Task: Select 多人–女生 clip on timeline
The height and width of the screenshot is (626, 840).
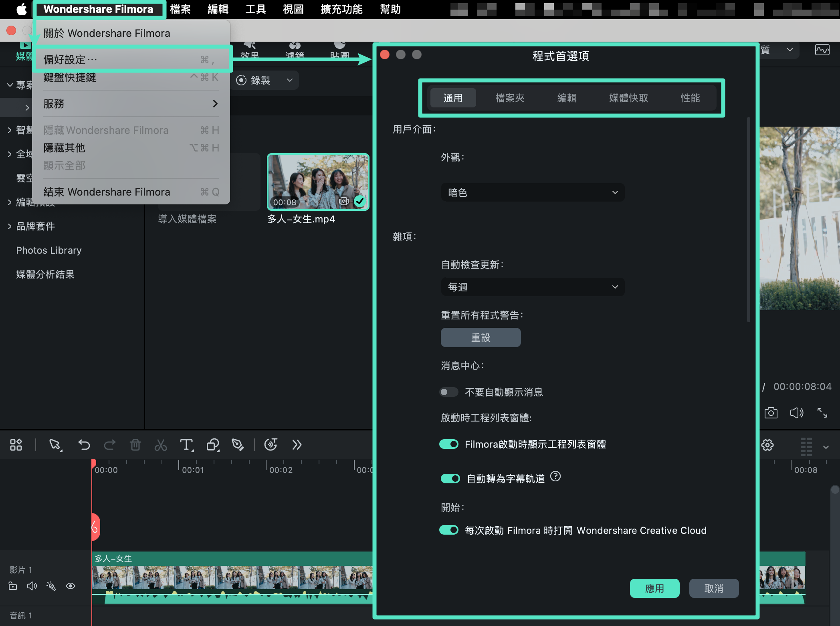Action: pos(232,577)
